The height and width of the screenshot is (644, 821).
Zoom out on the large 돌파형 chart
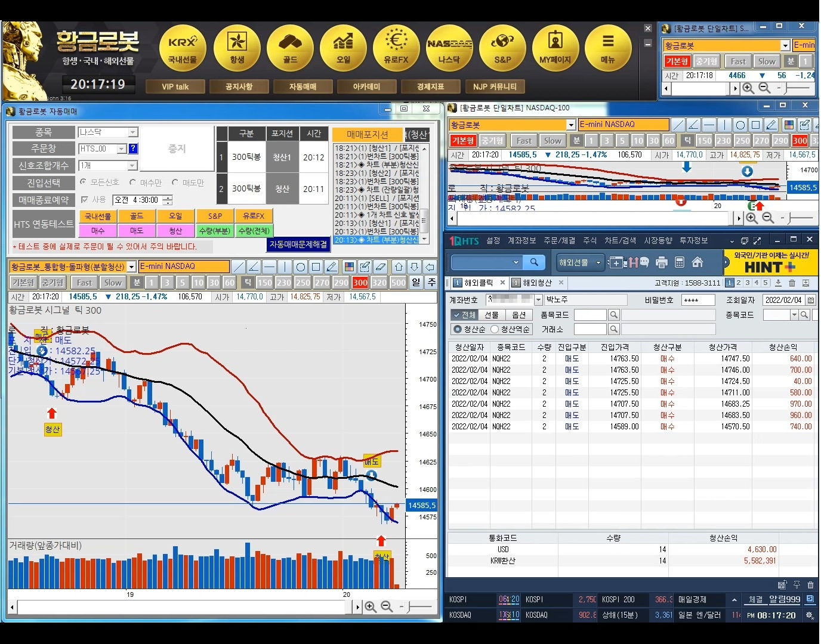coord(387,606)
